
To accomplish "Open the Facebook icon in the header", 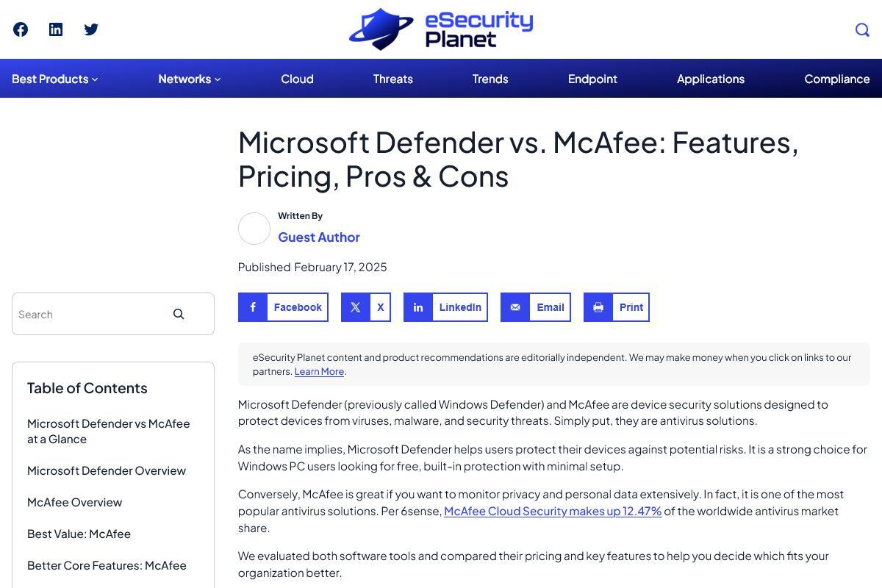I will tap(21, 29).
